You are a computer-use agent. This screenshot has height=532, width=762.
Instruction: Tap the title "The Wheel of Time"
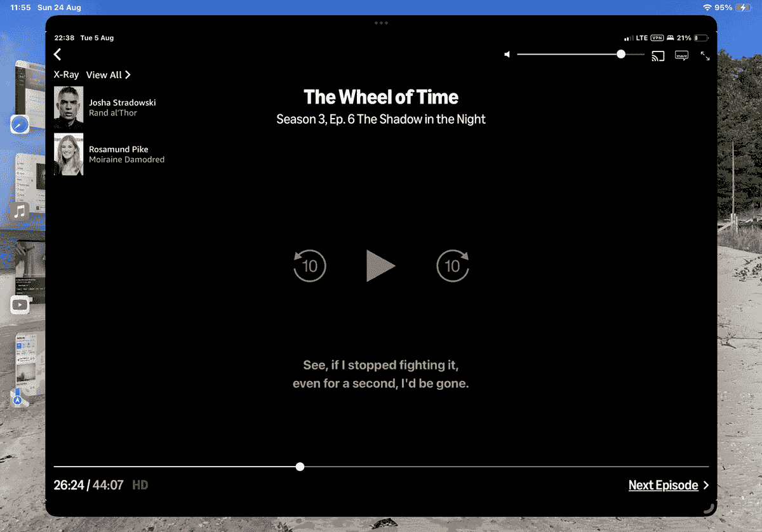click(381, 97)
